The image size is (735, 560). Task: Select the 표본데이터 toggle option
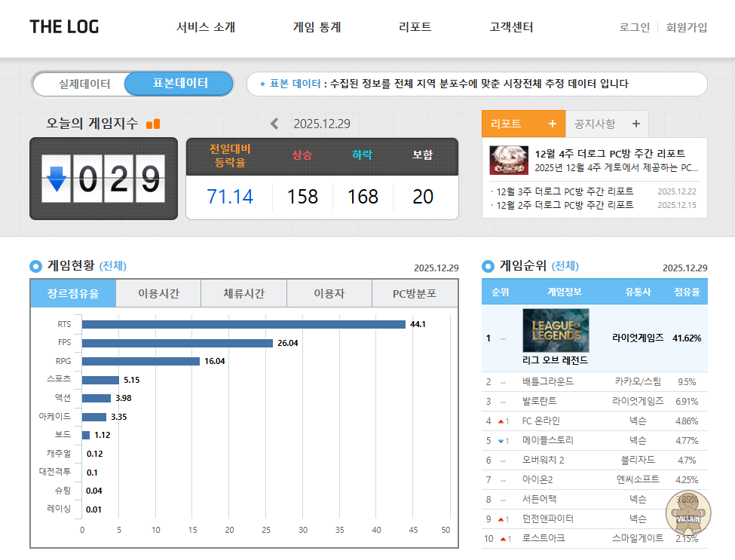[180, 84]
